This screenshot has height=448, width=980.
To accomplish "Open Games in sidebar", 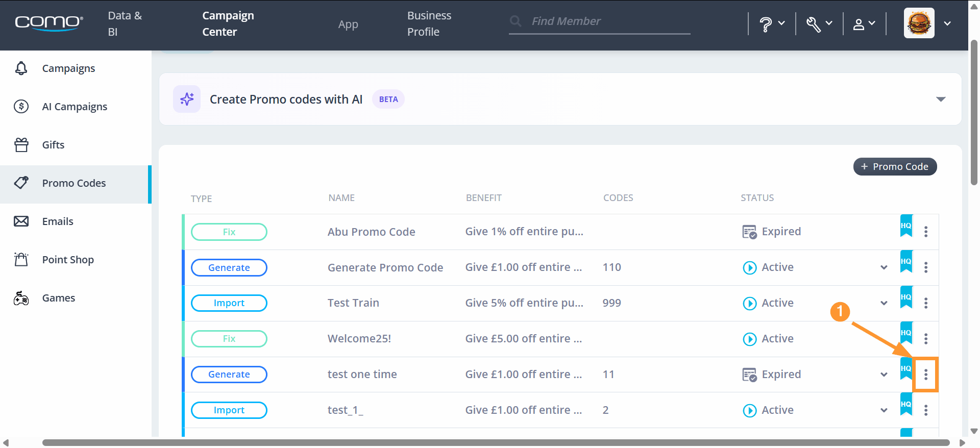I will coord(76,298).
